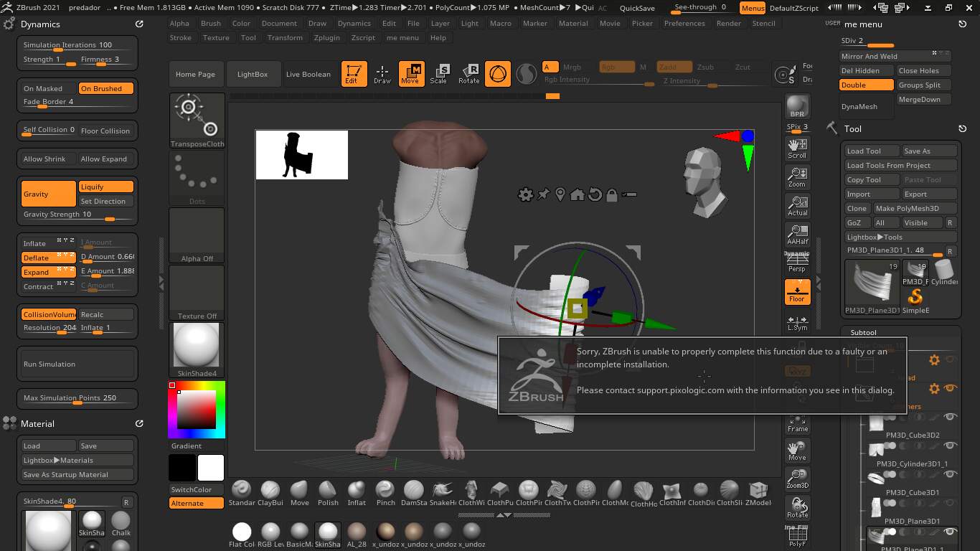
Task: Open the Zplugin menu
Action: coord(327,37)
